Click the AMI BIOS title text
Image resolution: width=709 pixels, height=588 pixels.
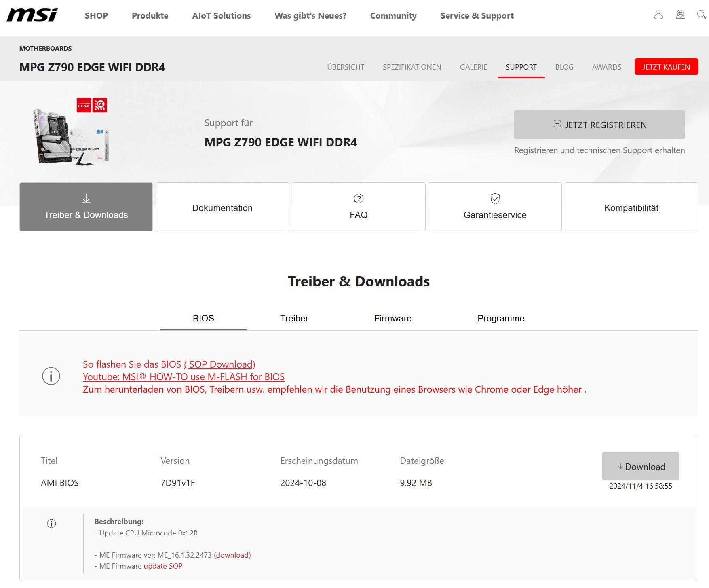coord(60,483)
